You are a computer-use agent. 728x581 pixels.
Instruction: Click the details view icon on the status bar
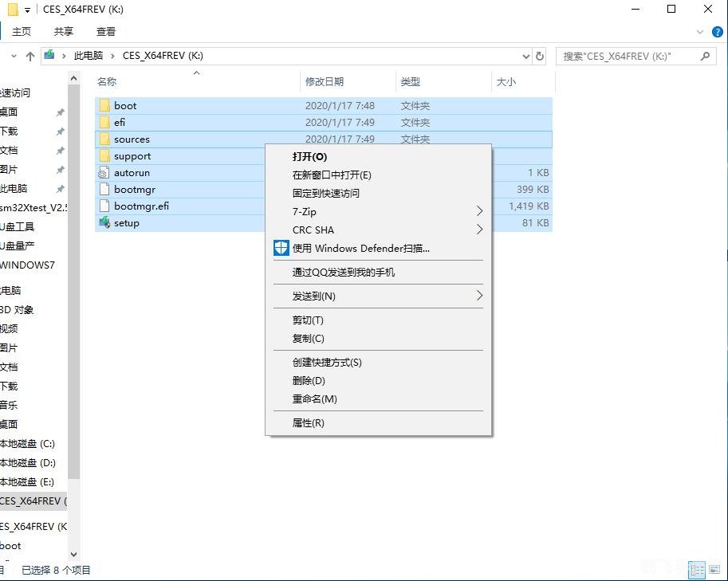[x=697, y=570]
